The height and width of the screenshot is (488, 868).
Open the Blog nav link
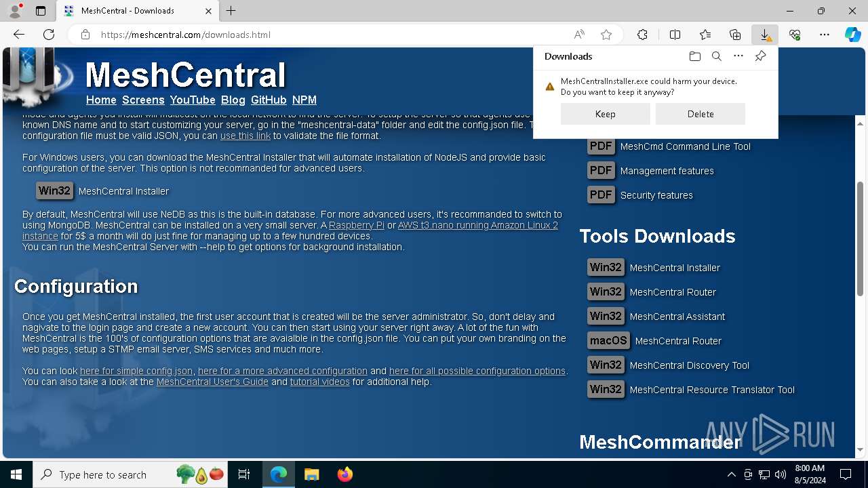pyautogui.click(x=233, y=100)
